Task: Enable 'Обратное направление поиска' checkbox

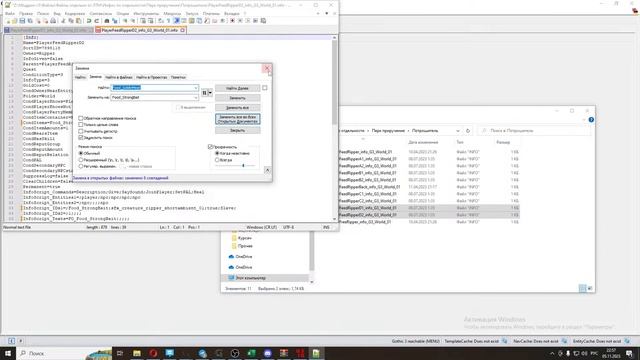Action: click(81, 118)
